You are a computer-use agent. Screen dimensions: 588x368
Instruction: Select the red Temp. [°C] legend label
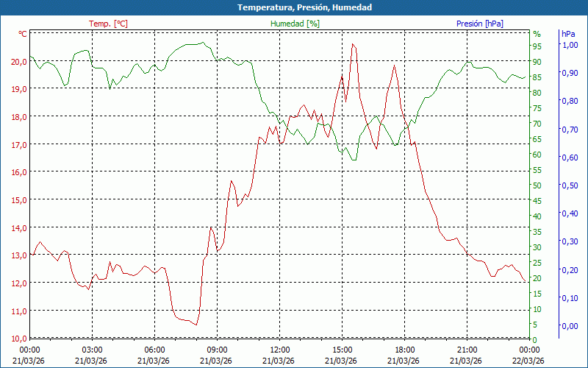coord(108,24)
